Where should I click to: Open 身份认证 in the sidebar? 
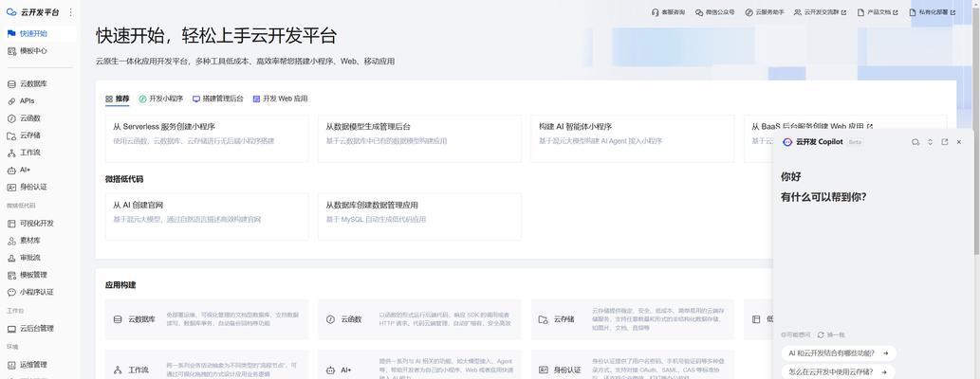coord(39,187)
